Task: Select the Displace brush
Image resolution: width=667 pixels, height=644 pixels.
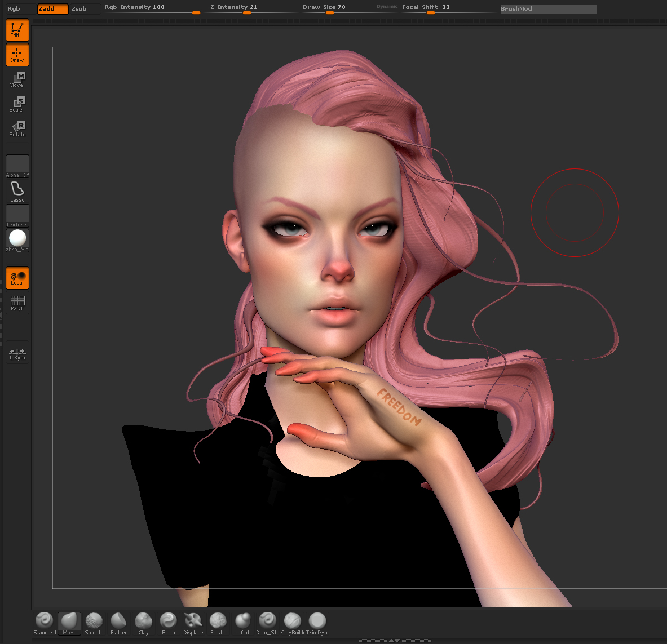Action: pyautogui.click(x=193, y=624)
